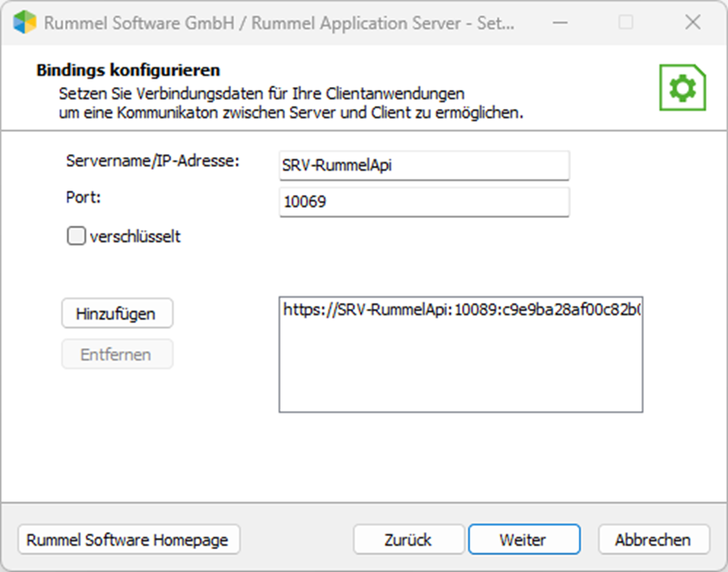Click the Rummel Software app logo icon
728x572 pixels.
(25, 22)
